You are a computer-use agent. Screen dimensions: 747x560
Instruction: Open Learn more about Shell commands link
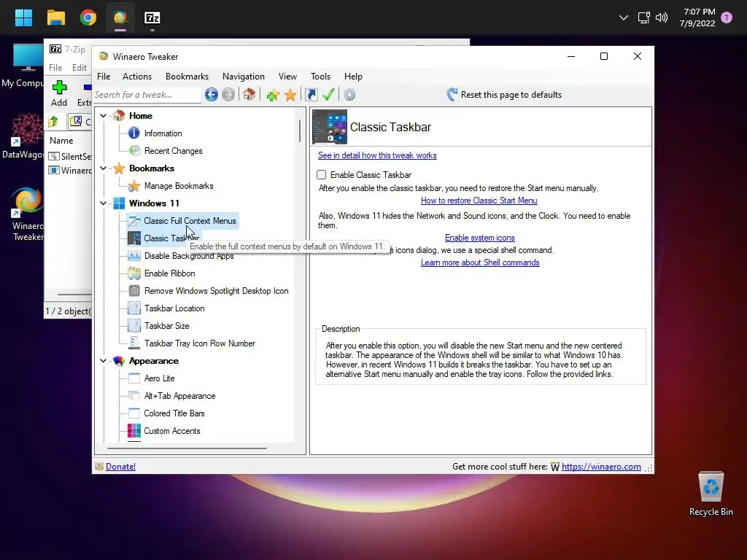coord(480,262)
